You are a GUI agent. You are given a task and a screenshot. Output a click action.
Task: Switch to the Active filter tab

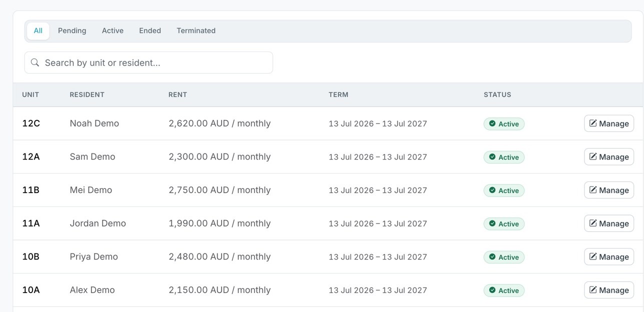click(112, 30)
